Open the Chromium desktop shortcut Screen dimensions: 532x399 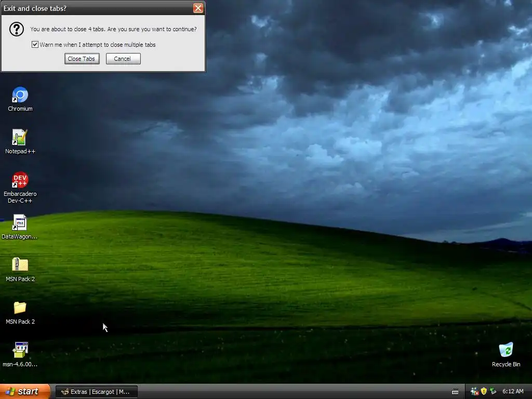click(x=20, y=96)
